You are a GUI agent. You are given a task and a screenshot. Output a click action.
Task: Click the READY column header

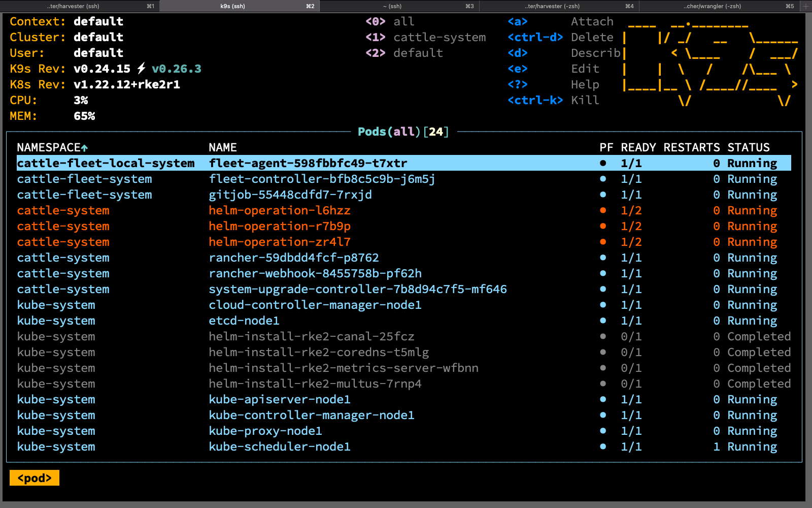click(638, 147)
